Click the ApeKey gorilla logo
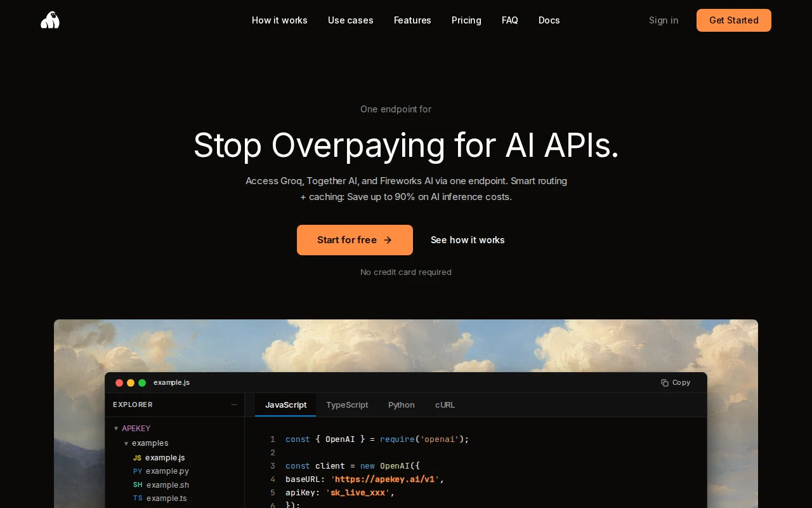 [50, 20]
